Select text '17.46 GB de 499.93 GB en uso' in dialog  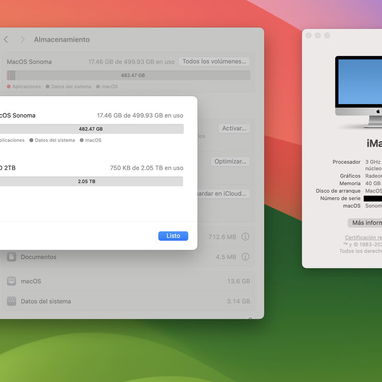[x=140, y=116]
